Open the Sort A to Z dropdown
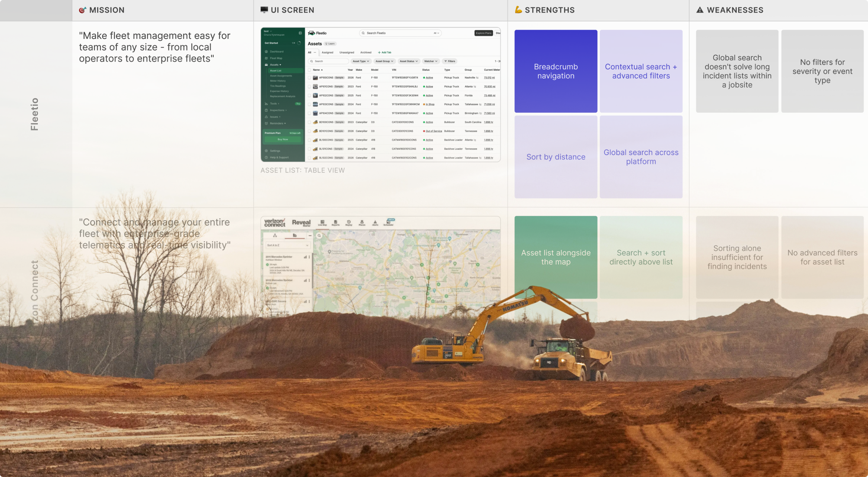The image size is (868, 477). (x=288, y=245)
